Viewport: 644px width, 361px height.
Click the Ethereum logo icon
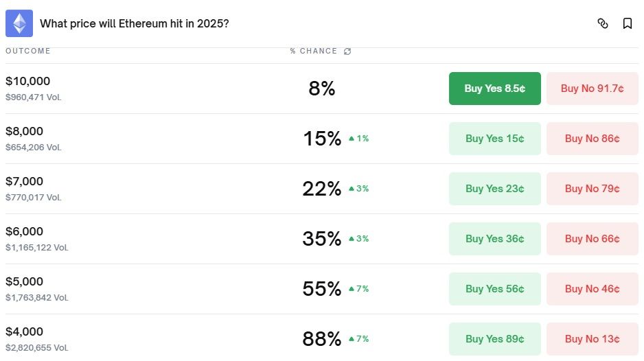tap(19, 23)
